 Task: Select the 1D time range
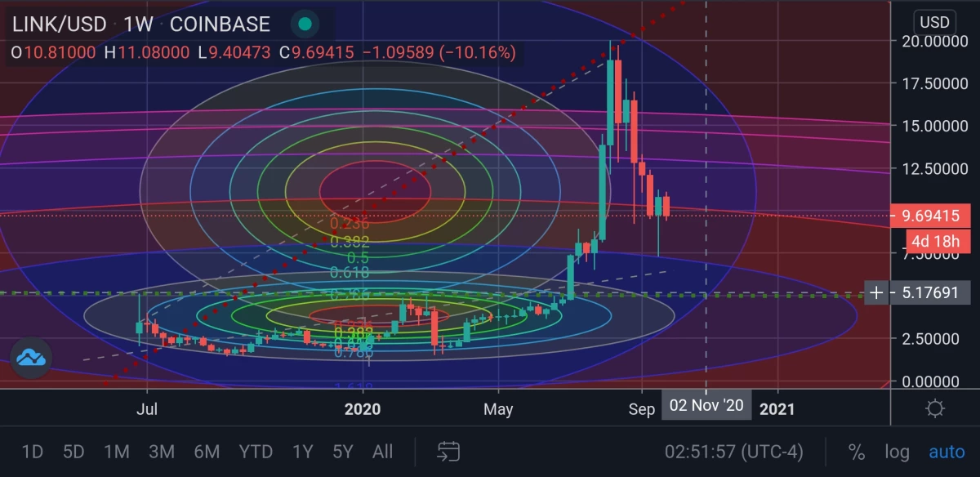[x=32, y=452]
